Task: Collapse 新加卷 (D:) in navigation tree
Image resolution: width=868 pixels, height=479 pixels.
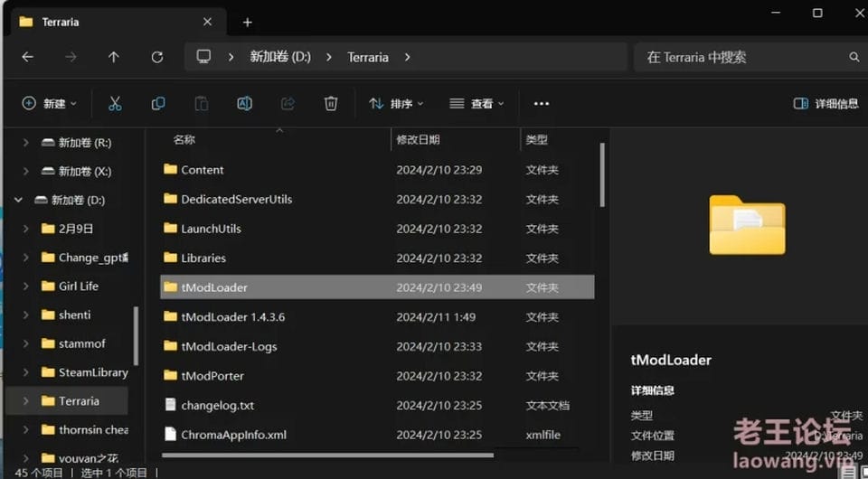Action: [18, 201]
